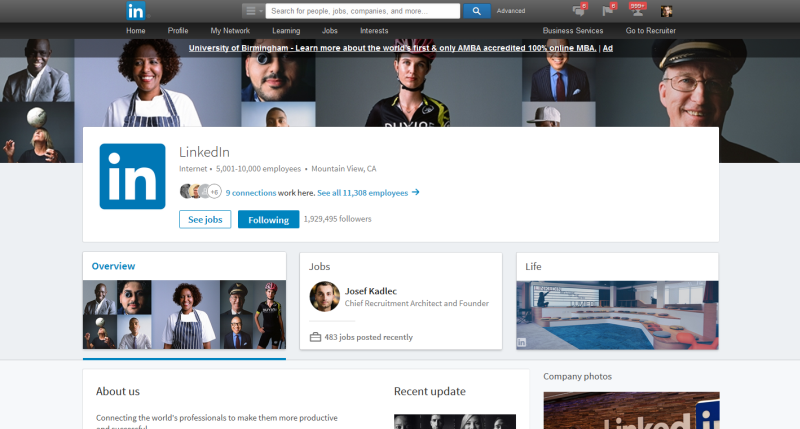Click the About us heading
The height and width of the screenshot is (429, 800).
[x=118, y=391]
